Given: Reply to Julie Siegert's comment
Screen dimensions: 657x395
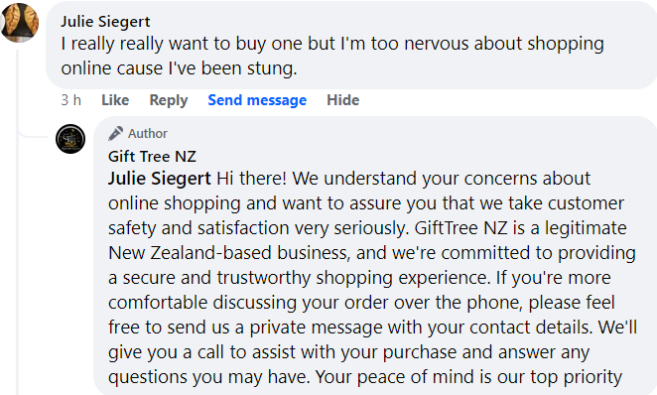Looking at the screenshot, I should click(168, 100).
